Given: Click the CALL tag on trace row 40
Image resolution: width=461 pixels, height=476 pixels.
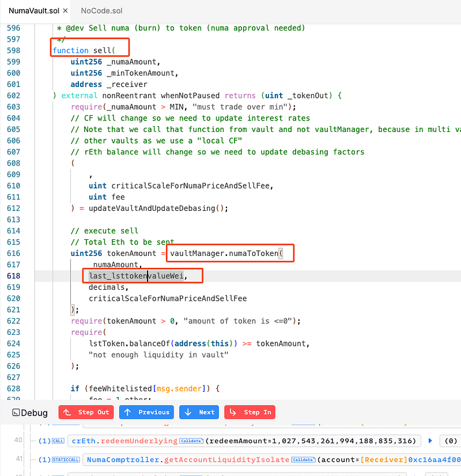Looking at the screenshot, I should click(x=58, y=441).
